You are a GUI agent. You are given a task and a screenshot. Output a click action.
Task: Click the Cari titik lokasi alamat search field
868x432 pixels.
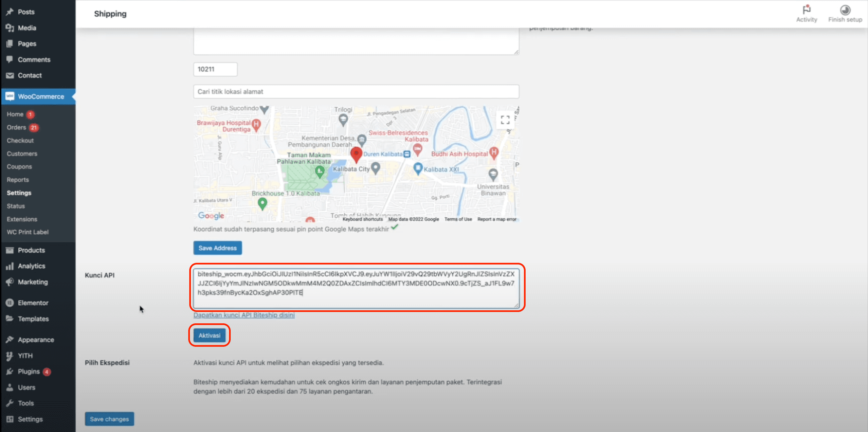click(356, 91)
